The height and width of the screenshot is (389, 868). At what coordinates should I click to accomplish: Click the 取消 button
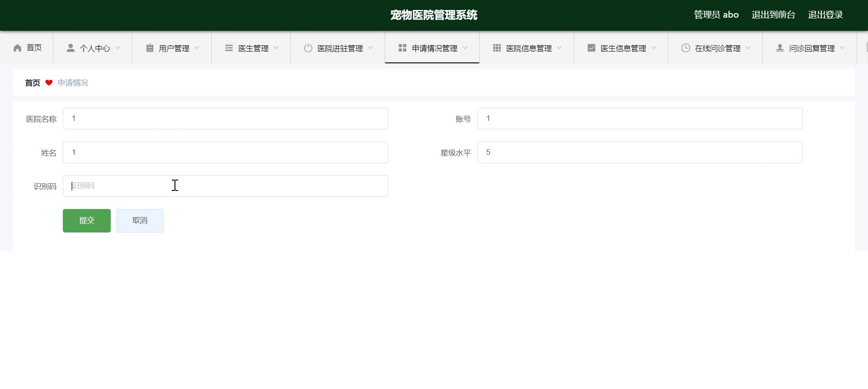coord(140,221)
